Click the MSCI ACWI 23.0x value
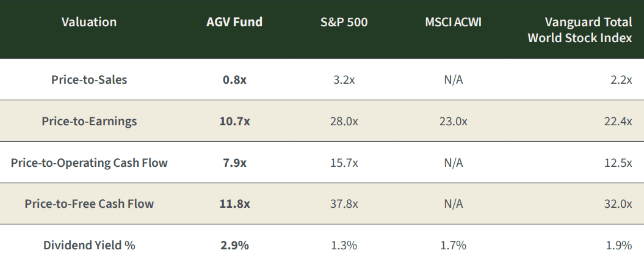The height and width of the screenshot is (264, 644). tap(453, 121)
